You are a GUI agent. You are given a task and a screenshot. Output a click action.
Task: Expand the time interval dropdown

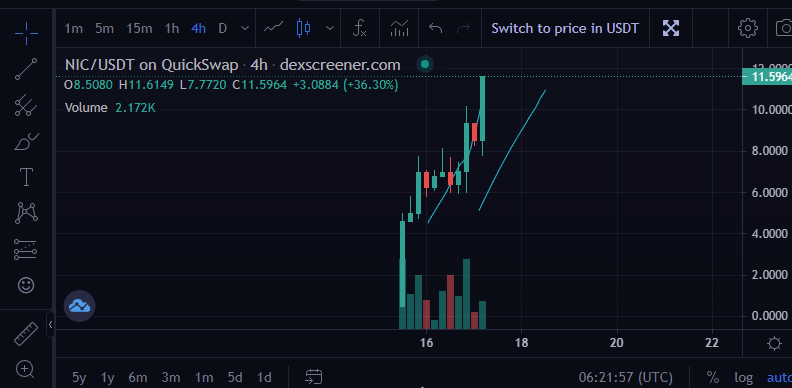tap(245, 28)
